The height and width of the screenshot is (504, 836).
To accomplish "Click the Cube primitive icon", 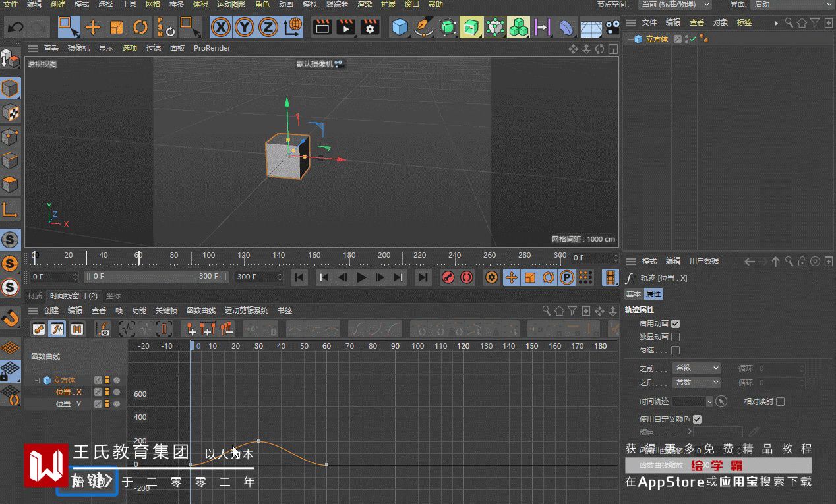I will pos(400,28).
